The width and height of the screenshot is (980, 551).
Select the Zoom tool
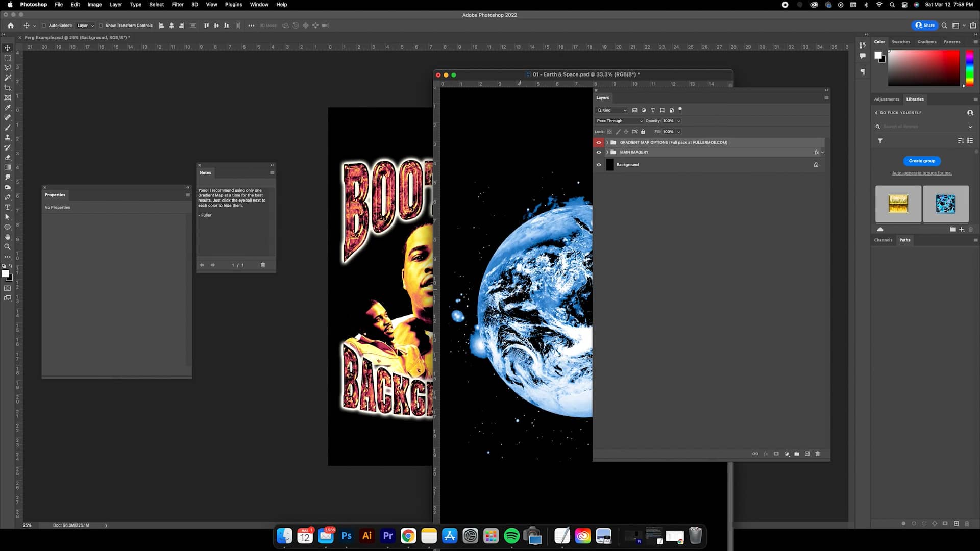(x=8, y=247)
